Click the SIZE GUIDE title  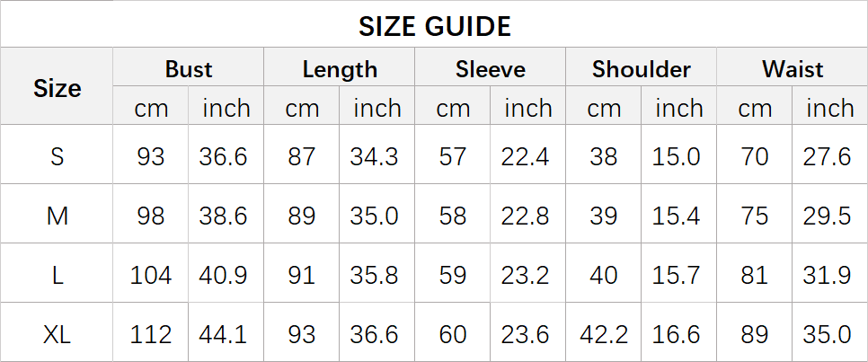coord(435,27)
